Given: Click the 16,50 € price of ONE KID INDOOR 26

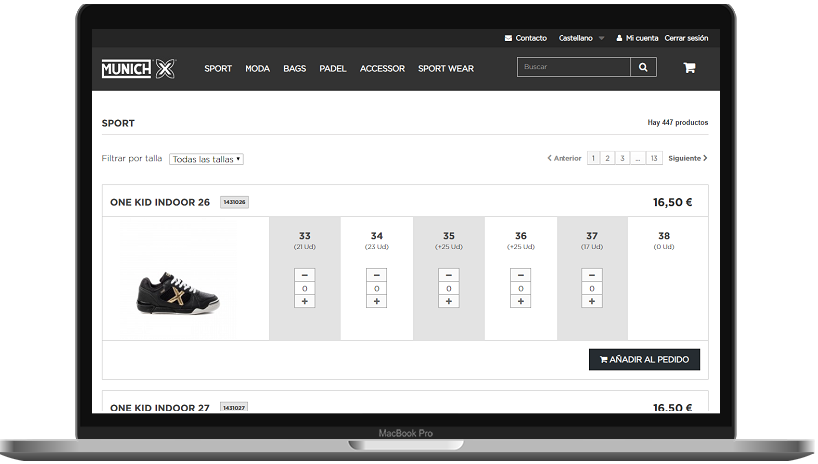Looking at the screenshot, I should [672, 203].
